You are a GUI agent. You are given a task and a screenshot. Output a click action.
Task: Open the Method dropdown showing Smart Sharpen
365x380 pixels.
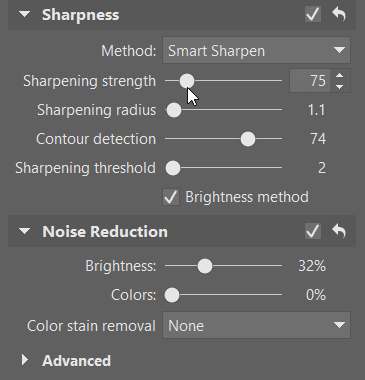(x=256, y=50)
